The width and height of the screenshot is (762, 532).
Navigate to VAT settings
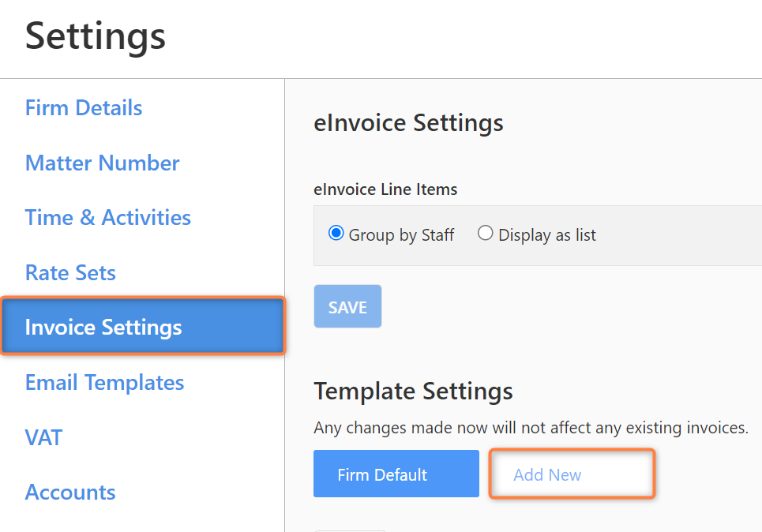43,437
